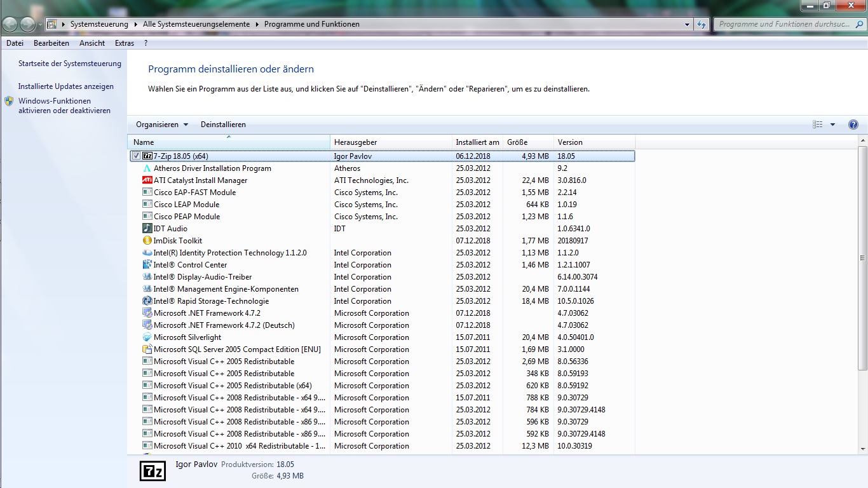The width and height of the screenshot is (868, 488).
Task: Click the Cisco LEAP Module icon
Action: (x=147, y=205)
